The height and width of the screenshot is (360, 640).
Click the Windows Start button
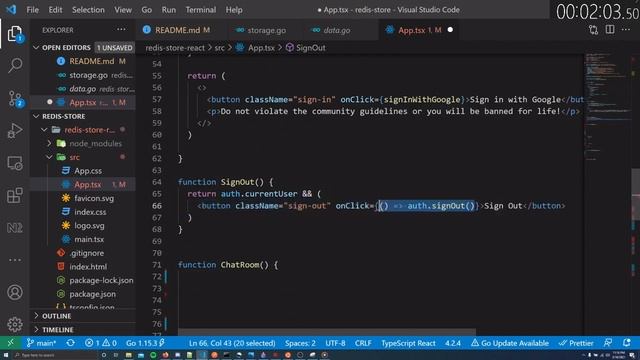6,355
